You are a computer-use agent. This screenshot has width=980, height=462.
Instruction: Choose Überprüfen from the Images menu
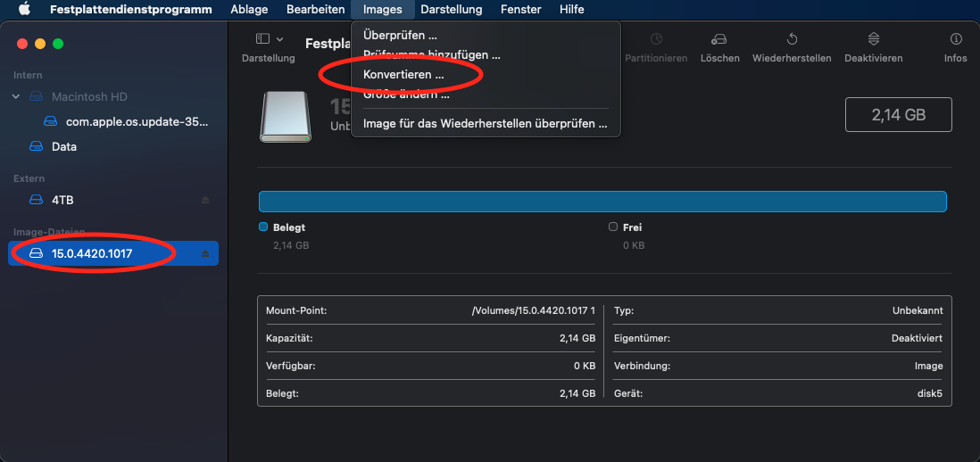[x=400, y=36]
